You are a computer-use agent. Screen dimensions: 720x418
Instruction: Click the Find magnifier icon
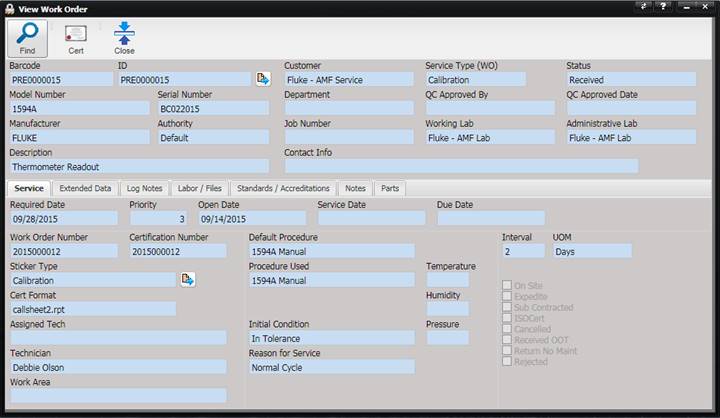pyautogui.click(x=27, y=34)
